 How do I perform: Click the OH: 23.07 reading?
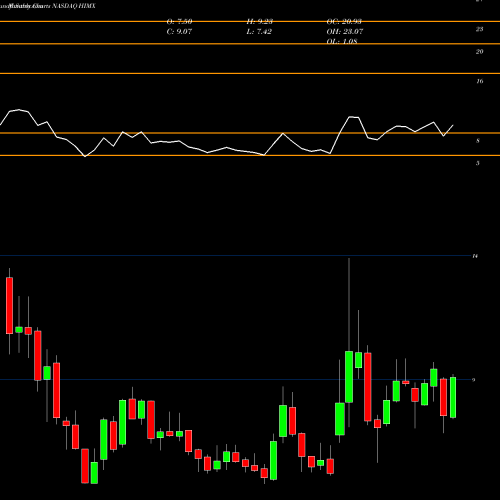(x=345, y=32)
